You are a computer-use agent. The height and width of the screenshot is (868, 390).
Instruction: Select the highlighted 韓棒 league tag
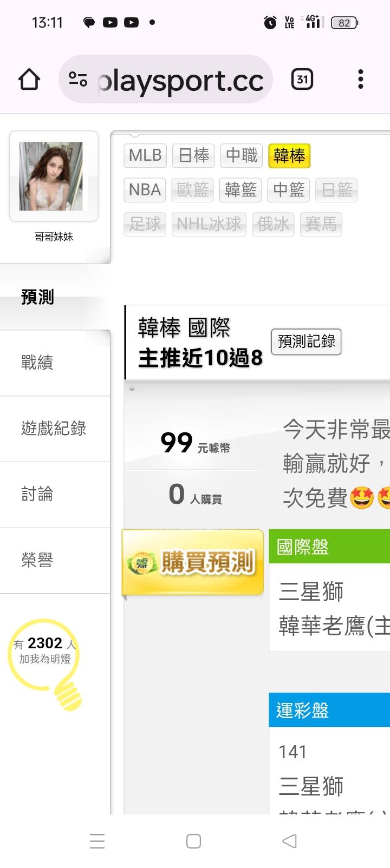[289, 156]
